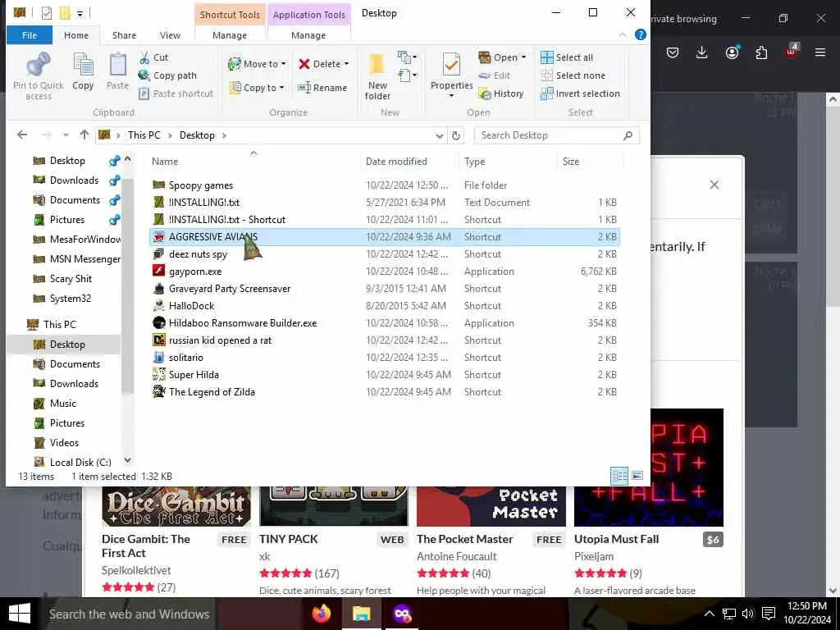Image resolution: width=840 pixels, height=630 pixels.
Task: Open Explorer Help question mark icon
Action: click(x=640, y=34)
